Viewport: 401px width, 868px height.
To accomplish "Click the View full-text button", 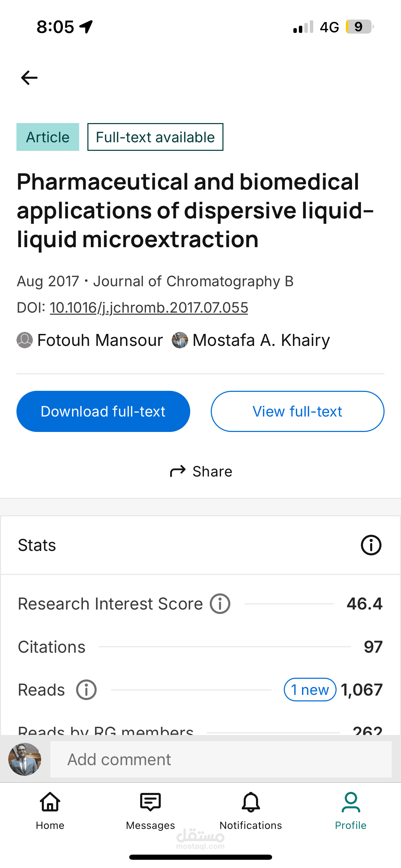I will [x=297, y=411].
